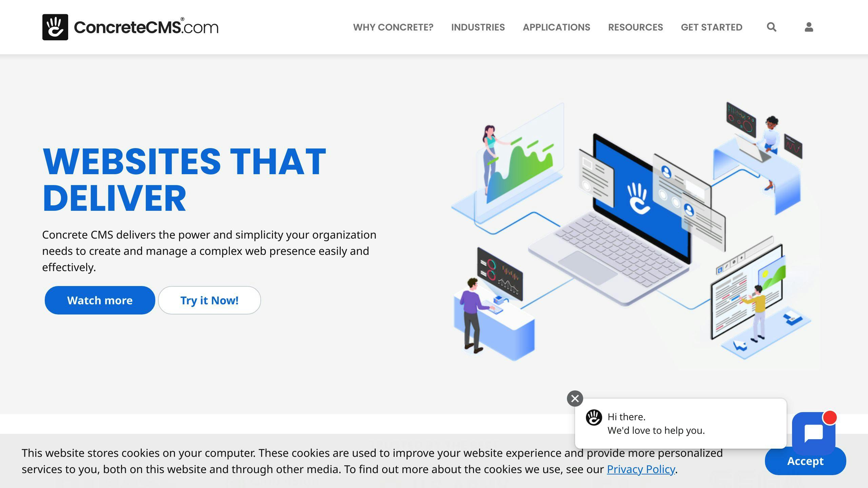
Task: Expand the APPLICATIONS navigation menu
Action: pyautogui.click(x=556, y=27)
